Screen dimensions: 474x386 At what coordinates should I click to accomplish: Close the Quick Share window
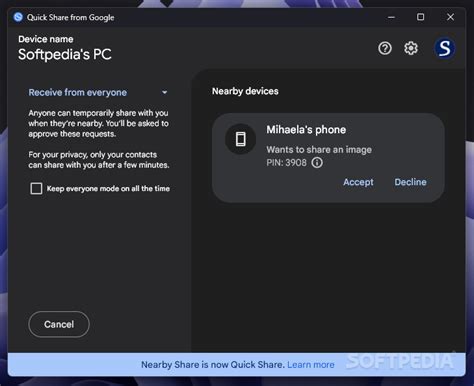pyautogui.click(x=450, y=17)
